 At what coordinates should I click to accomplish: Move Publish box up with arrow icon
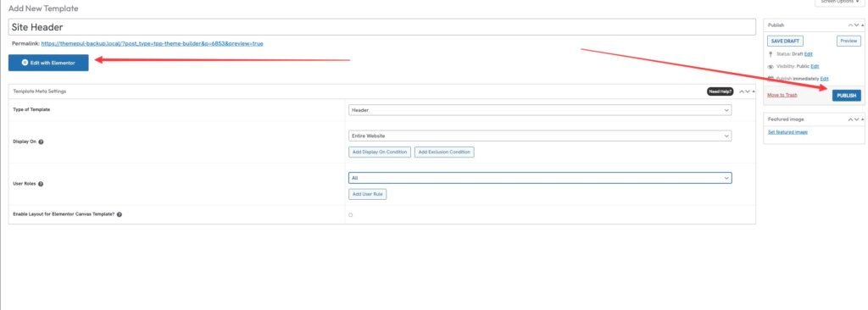pos(851,25)
